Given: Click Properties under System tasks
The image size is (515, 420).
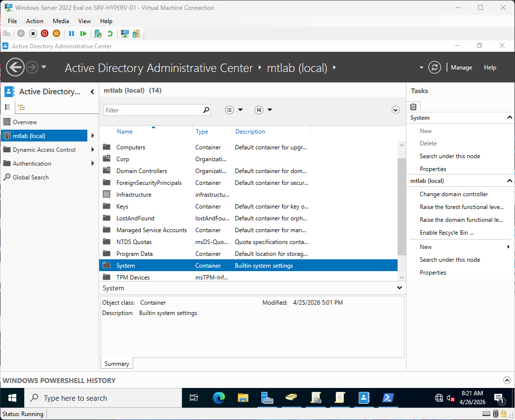Looking at the screenshot, I should point(433,169).
